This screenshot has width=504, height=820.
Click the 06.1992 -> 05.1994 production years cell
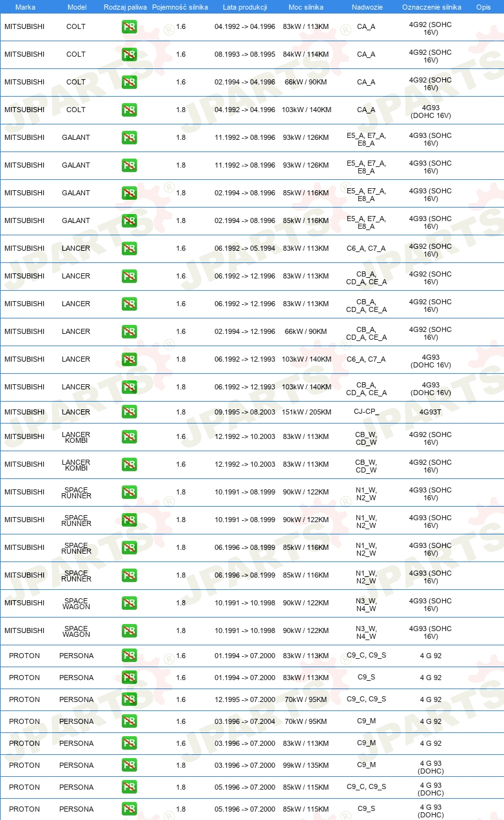click(245, 249)
